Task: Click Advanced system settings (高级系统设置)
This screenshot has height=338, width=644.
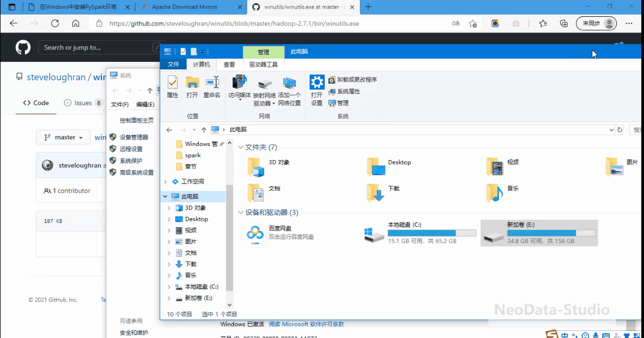Action: click(x=136, y=173)
